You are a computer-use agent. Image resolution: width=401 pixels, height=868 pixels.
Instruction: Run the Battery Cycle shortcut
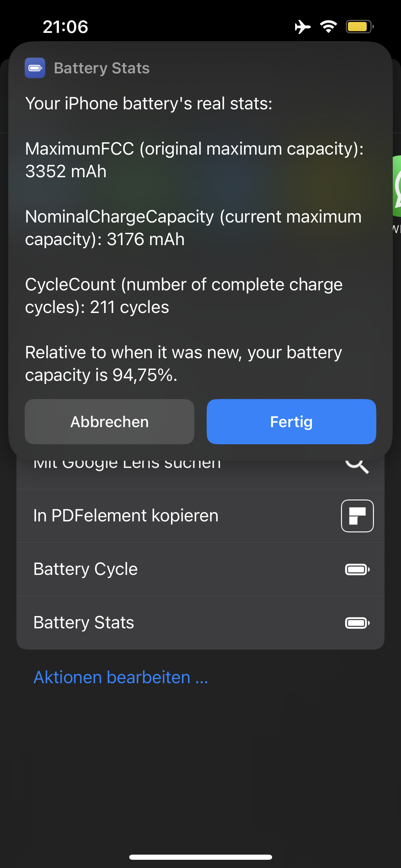click(x=86, y=569)
